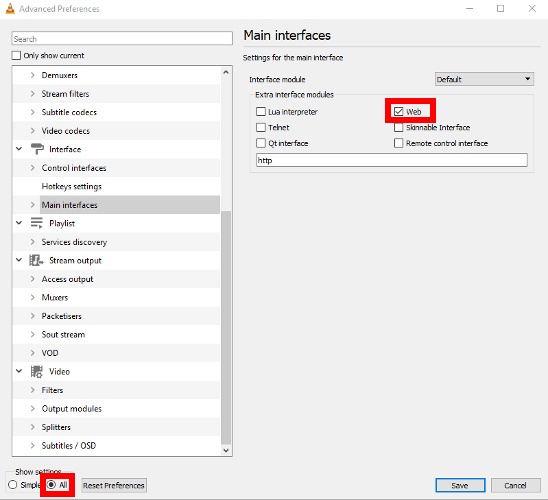Open the Interface module Default dropdown
548x500 pixels.
click(x=484, y=79)
